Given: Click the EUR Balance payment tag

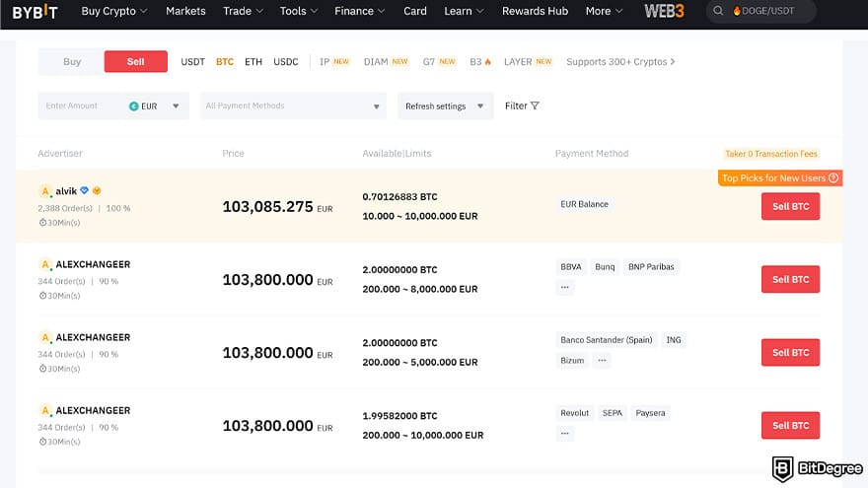Looking at the screenshot, I should pyautogui.click(x=584, y=204).
